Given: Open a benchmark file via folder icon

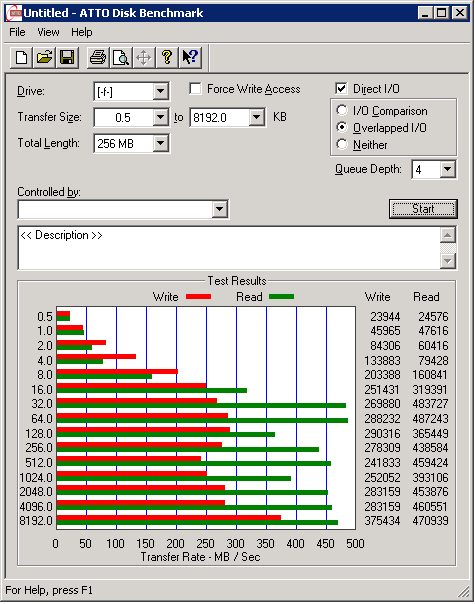Looking at the screenshot, I should [x=44, y=58].
